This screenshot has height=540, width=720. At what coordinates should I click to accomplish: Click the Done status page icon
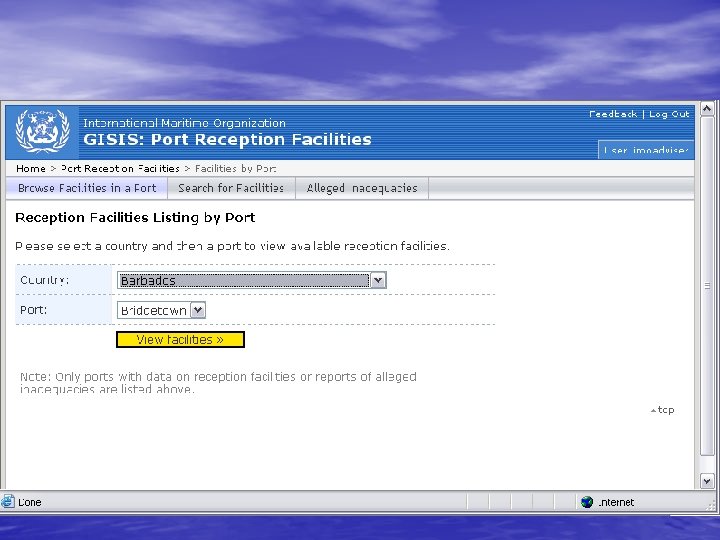pos(7,501)
